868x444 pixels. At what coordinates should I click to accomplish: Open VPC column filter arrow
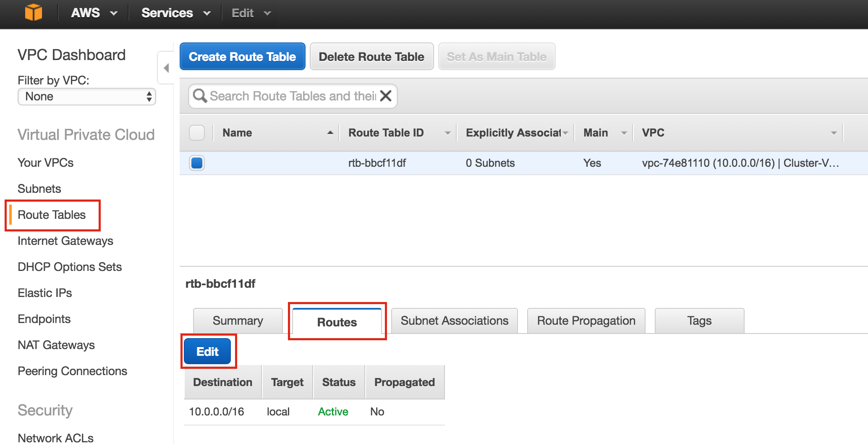(834, 133)
